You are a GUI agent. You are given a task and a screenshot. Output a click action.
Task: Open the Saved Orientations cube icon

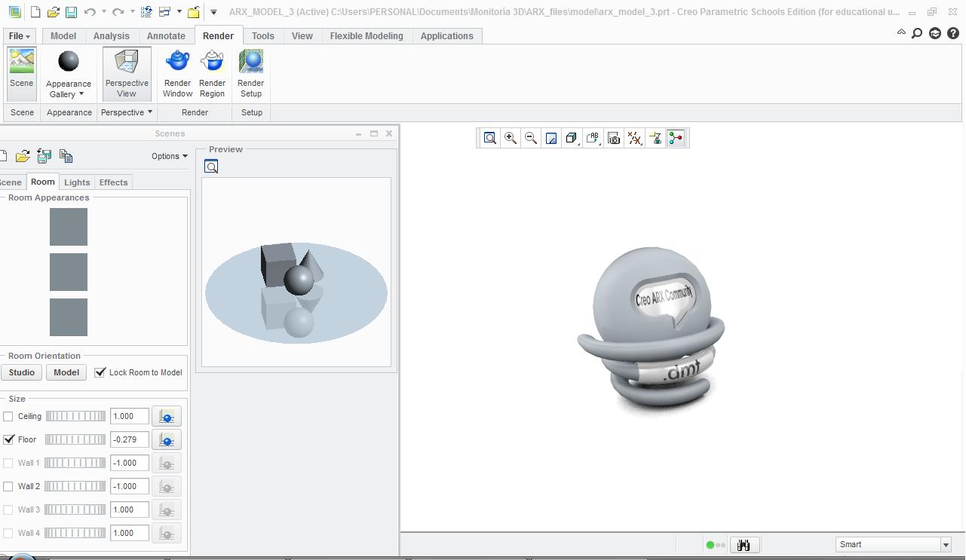pos(571,138)
